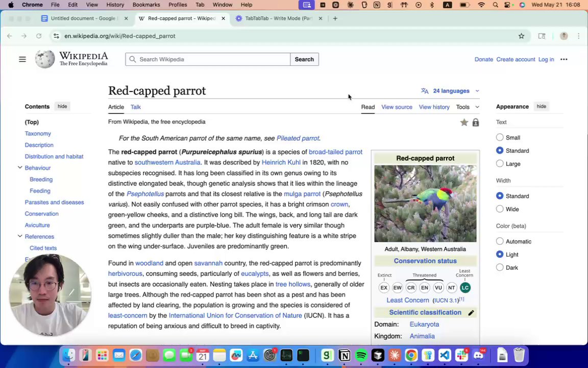
Task: Open the Talk tab
Action: [135, 107]
